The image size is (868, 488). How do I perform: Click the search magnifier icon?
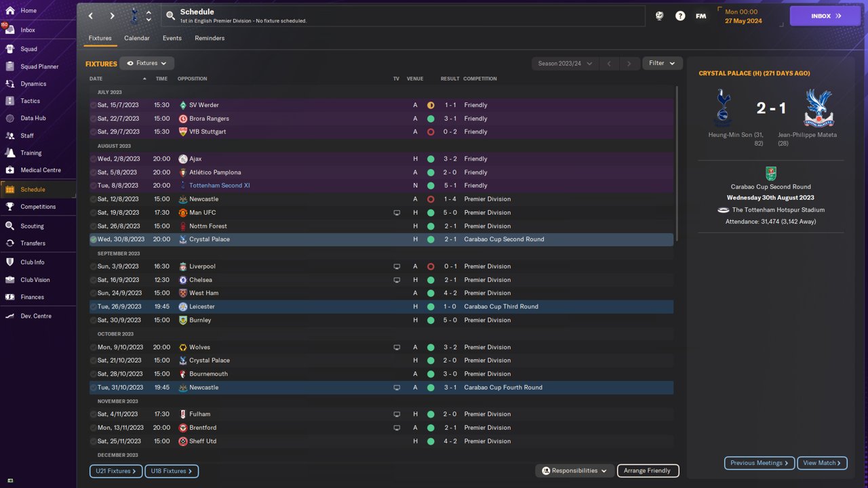click(171, 16)
